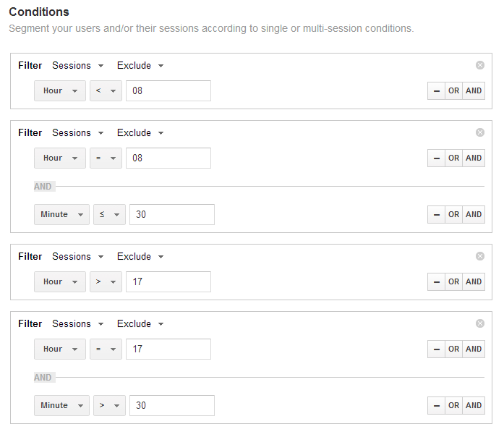Remove the third filter (Hour > 17)
The height and width of the screenshot is (437, 504).
point(480,256)
